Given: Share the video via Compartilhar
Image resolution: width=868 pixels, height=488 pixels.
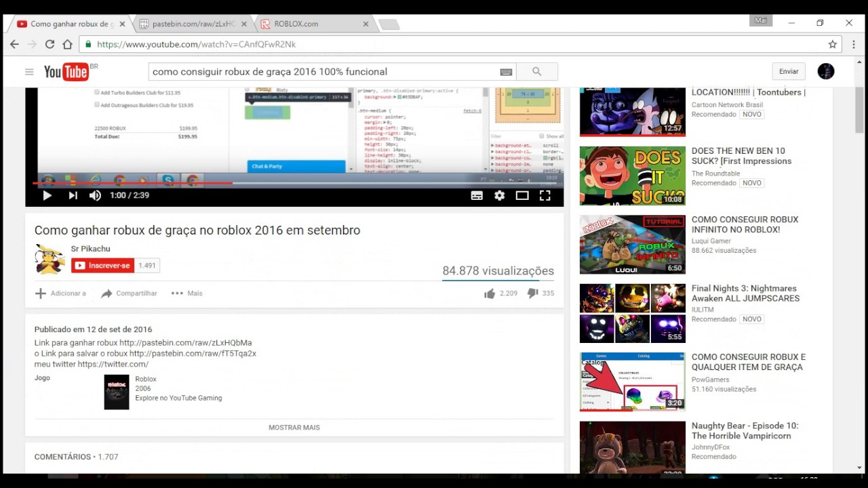Looking at the screenshot, I should tap(129, 293).
